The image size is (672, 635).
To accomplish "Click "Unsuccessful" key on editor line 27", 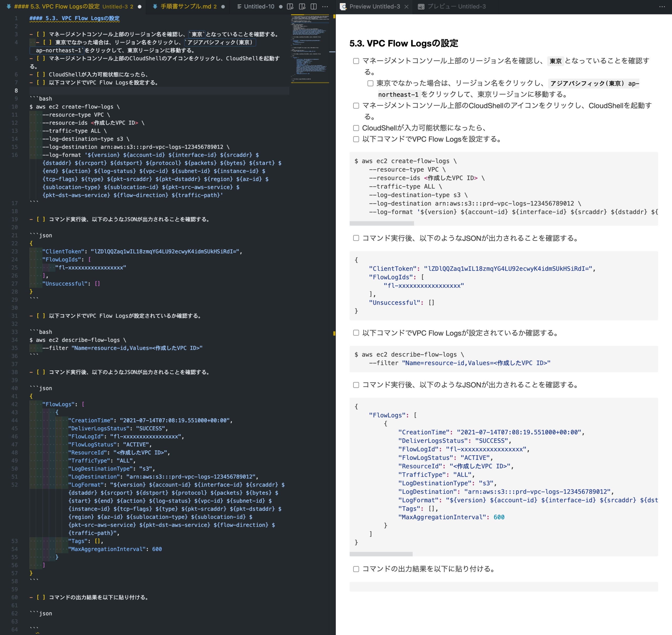I will (65, 284).
